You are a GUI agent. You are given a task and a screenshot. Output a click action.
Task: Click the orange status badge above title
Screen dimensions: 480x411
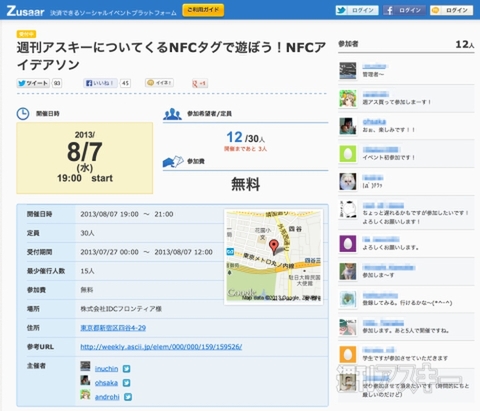click(26, 34)
